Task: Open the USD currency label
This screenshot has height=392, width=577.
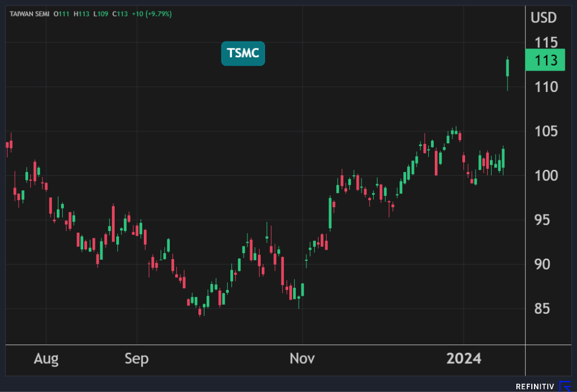Action: point(543,18)
